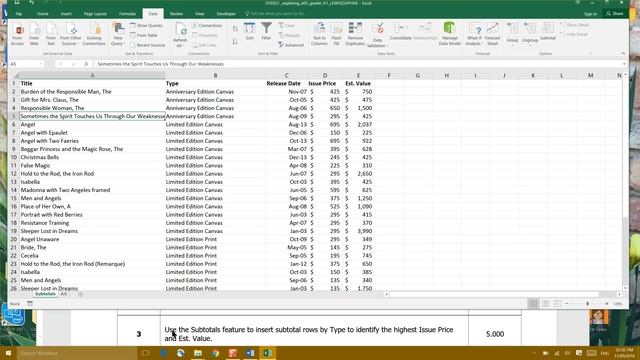Switch to the Formulas tab
This screenshot has width=640, height=360.
127,14
